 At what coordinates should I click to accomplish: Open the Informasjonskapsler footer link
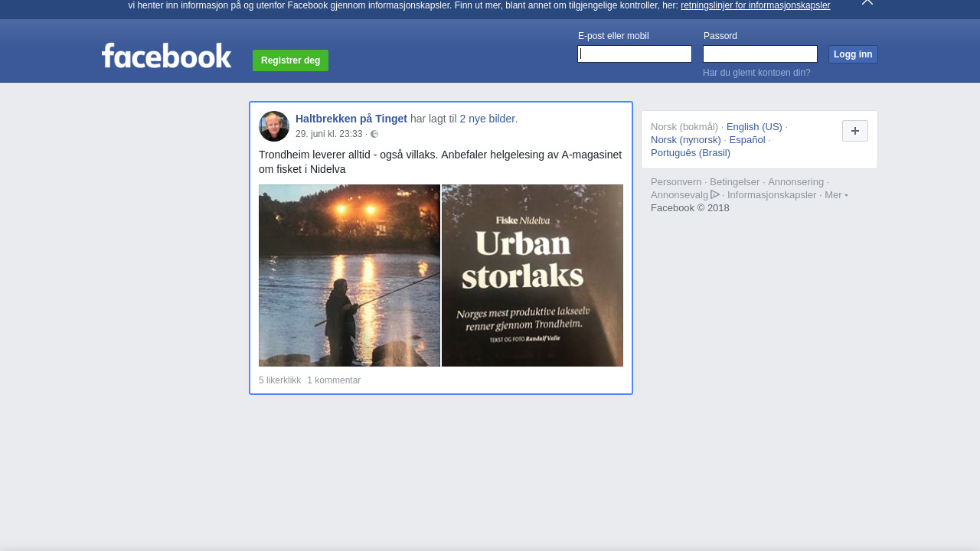(772, 195)
